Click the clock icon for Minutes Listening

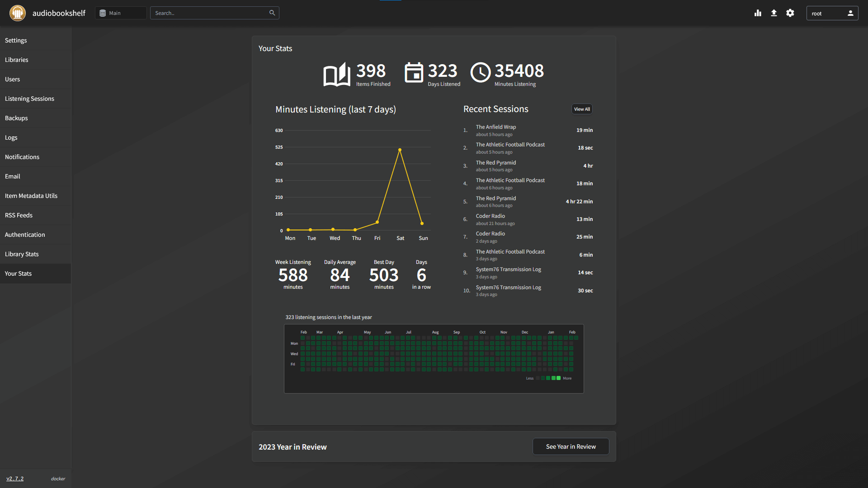pyautogui.click(x=481, y=72)
